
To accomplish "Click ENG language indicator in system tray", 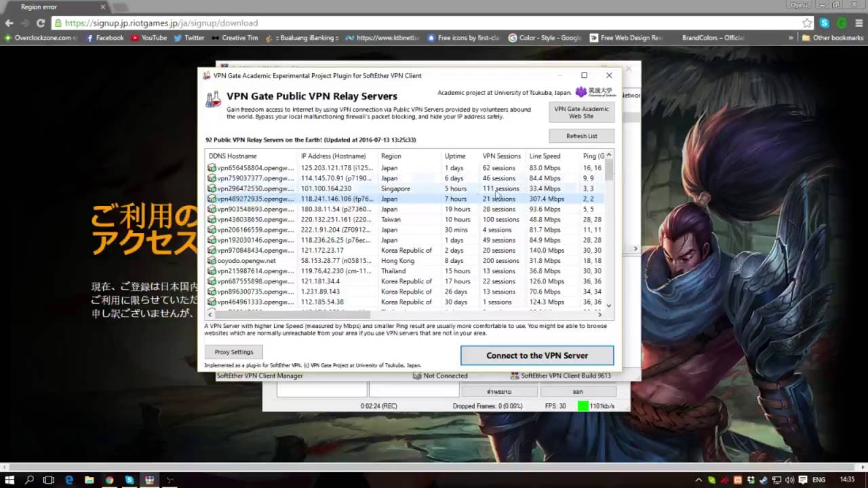I will coord(818,480).
